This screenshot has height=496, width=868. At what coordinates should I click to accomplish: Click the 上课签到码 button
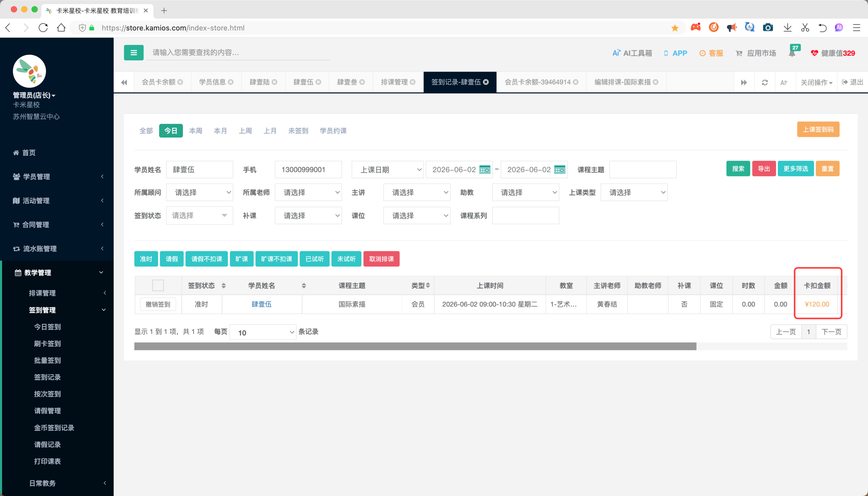(818, 129)
